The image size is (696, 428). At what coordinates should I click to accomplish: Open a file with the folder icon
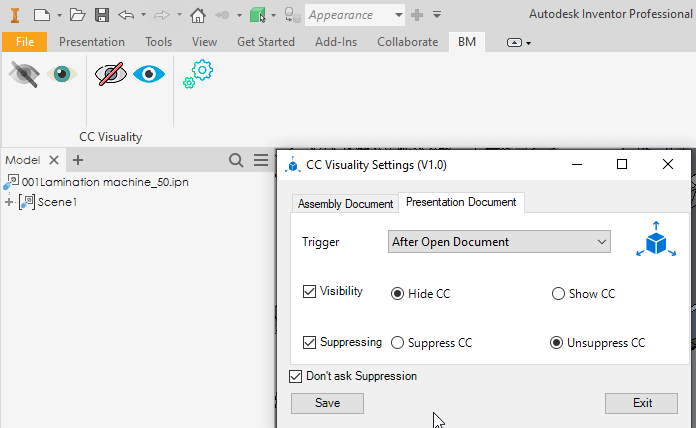point(77,15)
